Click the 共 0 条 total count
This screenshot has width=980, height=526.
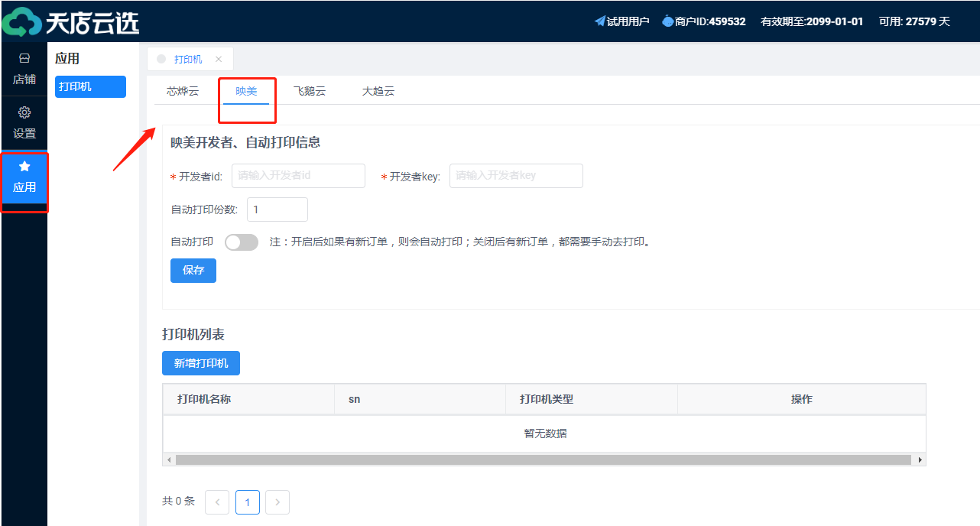tap(178, 502)
